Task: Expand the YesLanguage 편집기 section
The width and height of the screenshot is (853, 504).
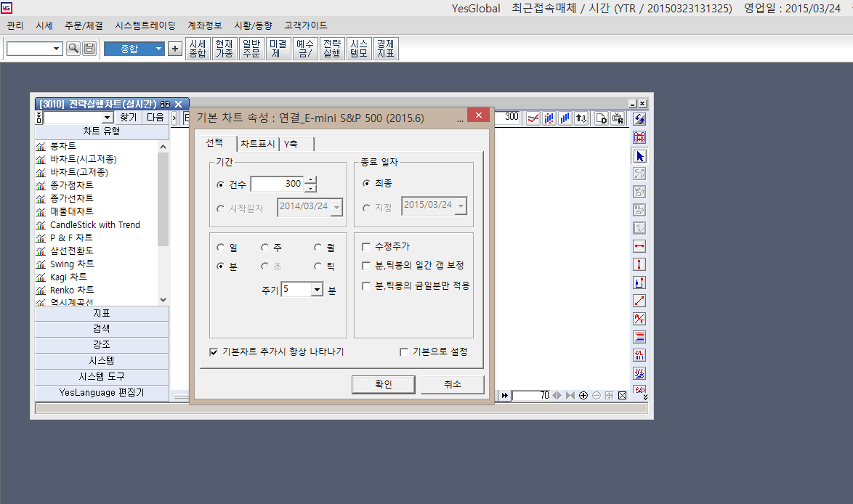Action: click(102, 393)
